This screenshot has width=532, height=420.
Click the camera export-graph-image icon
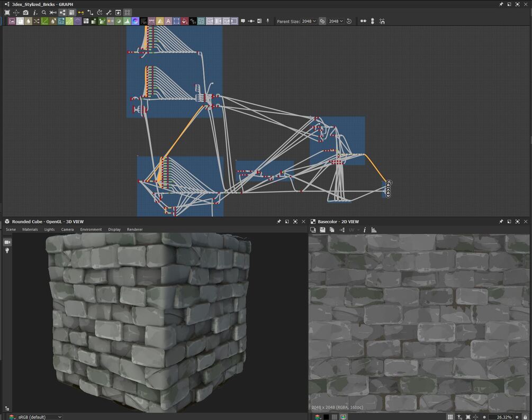[25, 13]
